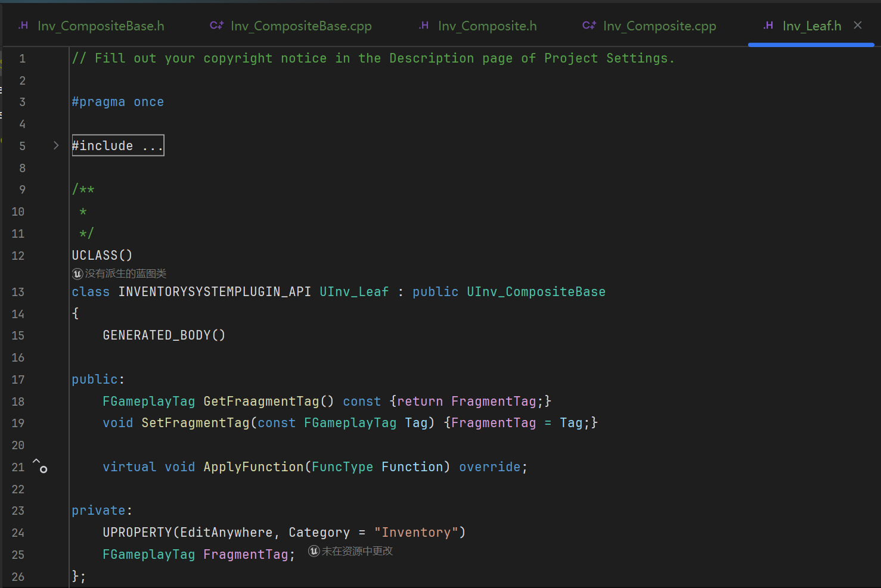Click line number 21 in the gutter
Screen dimensions: 881x588
18,467
